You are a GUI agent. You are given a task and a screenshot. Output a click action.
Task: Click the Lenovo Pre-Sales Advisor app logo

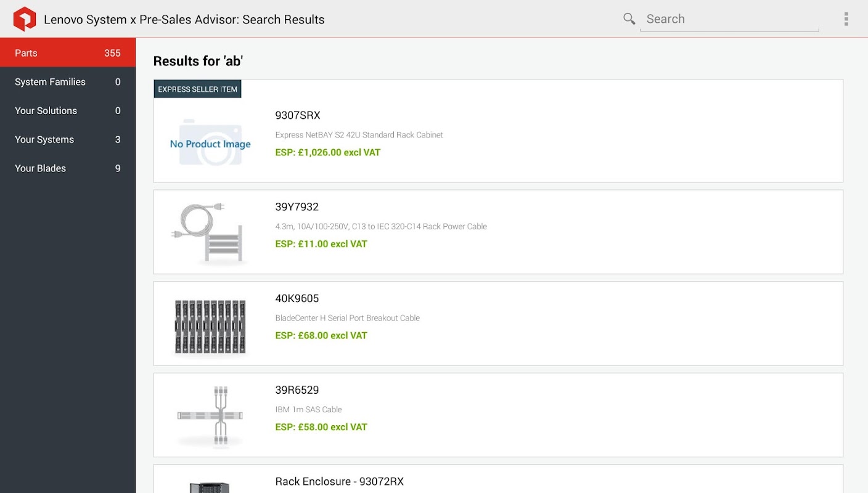coord(25,19)
